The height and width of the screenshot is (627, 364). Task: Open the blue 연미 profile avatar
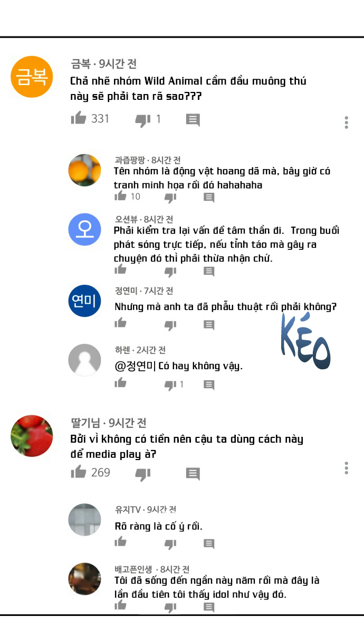[85, 301]
